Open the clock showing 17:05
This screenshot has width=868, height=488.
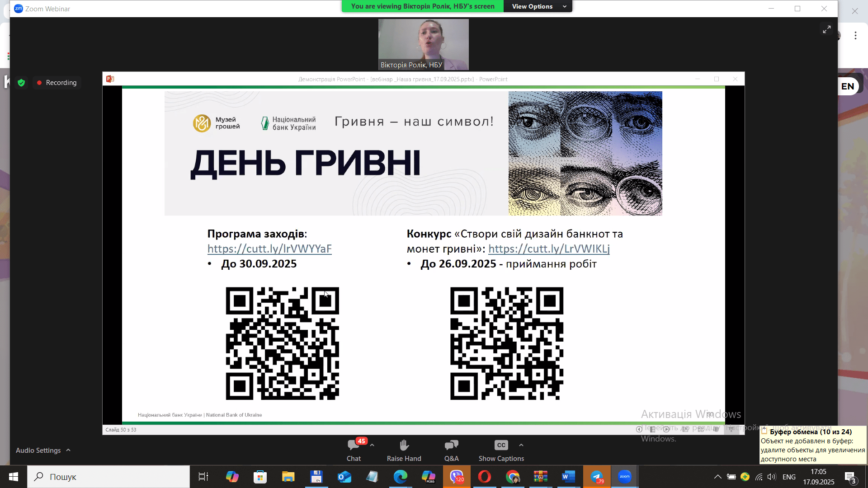819,477
